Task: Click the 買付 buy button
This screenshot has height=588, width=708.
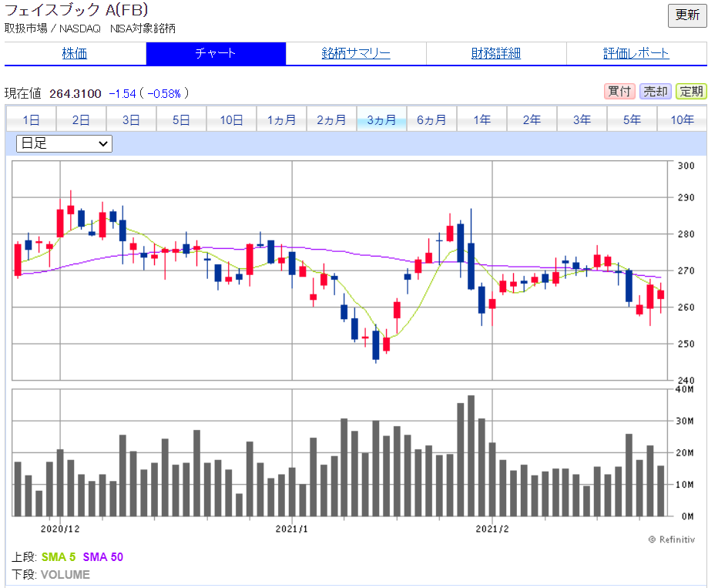Action: pos(619,92)
